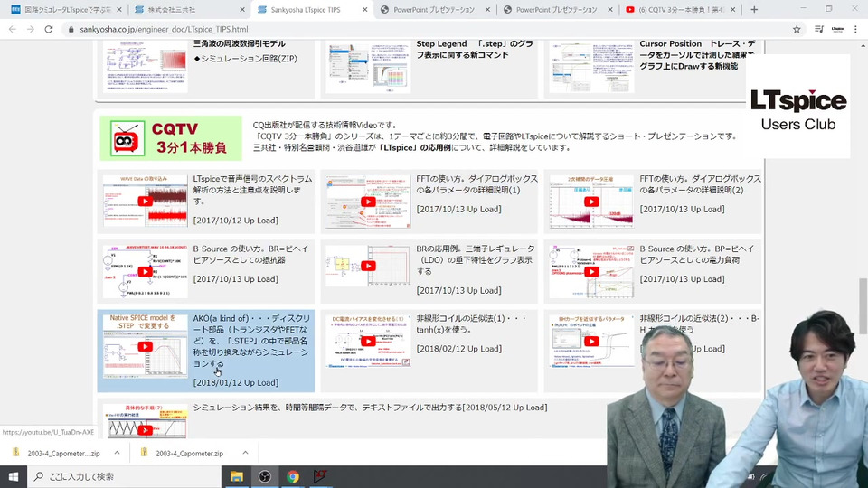Open B-Source BP=ビヘイビアソース link text
868x488 pixels.
point(696,254)
